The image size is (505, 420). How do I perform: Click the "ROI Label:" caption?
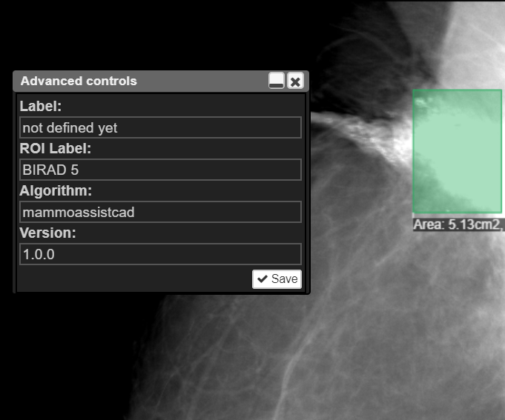(56, 149)
